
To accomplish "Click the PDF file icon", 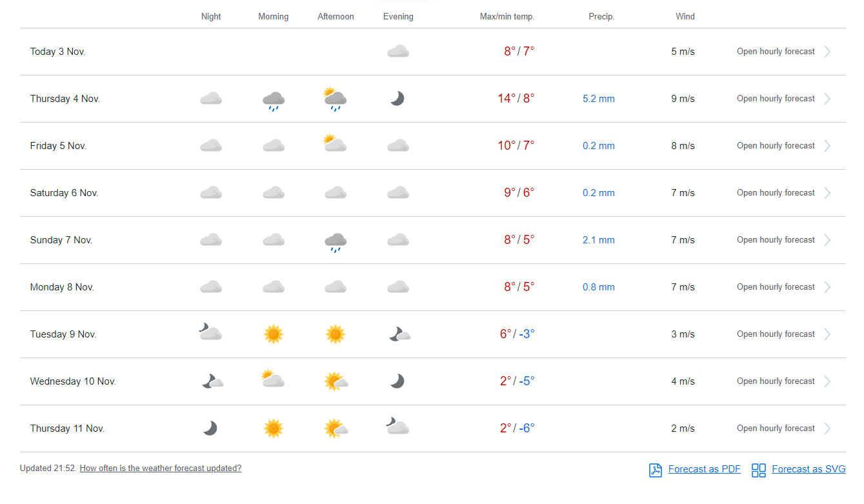I will (656, 470).
